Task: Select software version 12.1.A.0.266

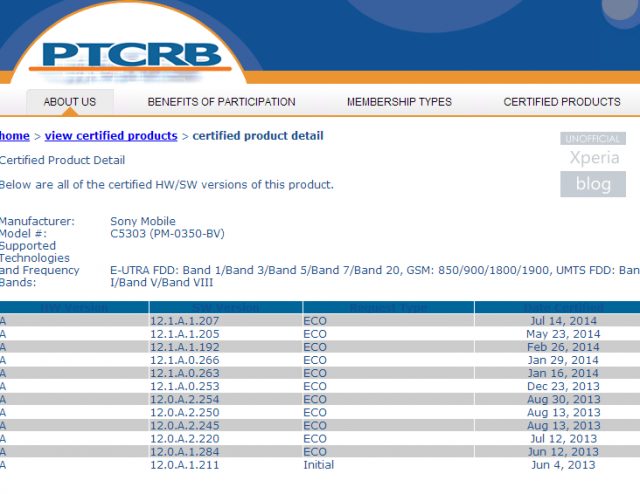Action: (184, 360)
